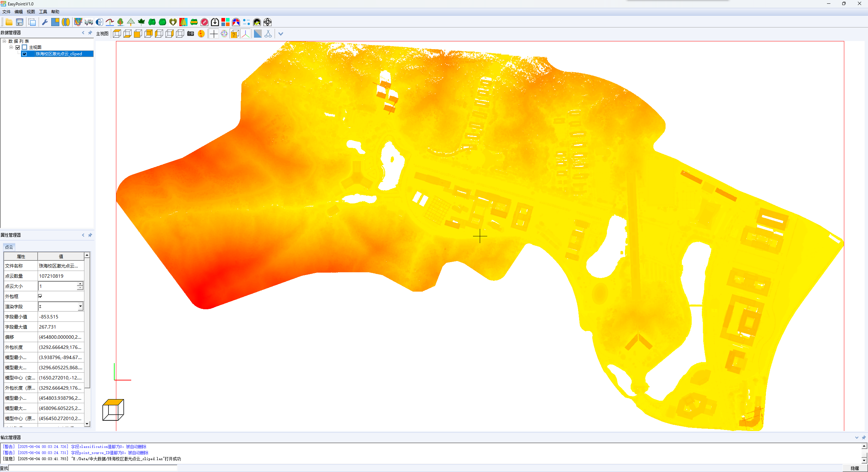This screenshot has height=472, width=868.
Task: Click the save floppy disk icon
Action: 20,22
